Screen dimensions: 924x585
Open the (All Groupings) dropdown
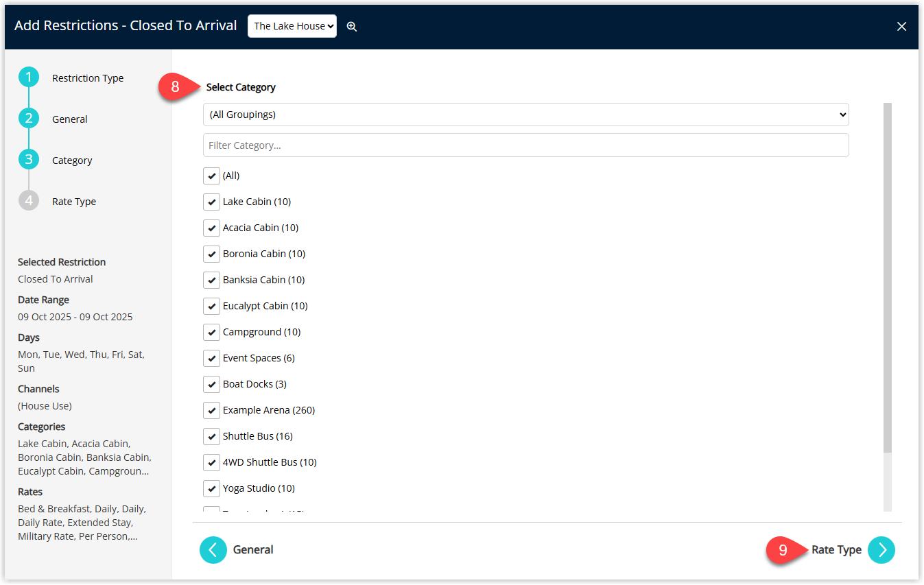coord(526,115)
